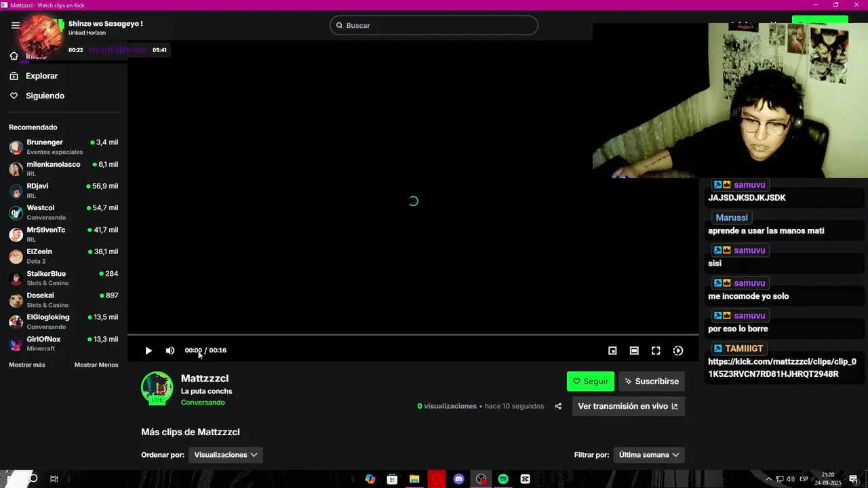The image size is (868, 488).
Task: Open Task View in taskbar
Action: 54,479
